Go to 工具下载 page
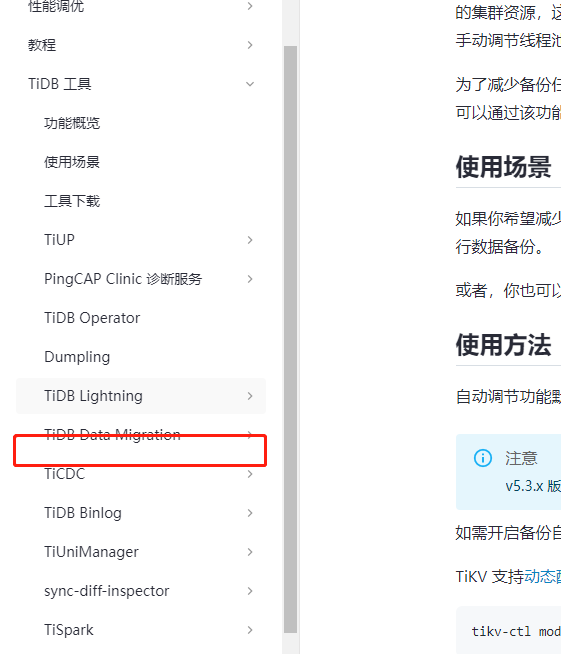 coord(72,201)
